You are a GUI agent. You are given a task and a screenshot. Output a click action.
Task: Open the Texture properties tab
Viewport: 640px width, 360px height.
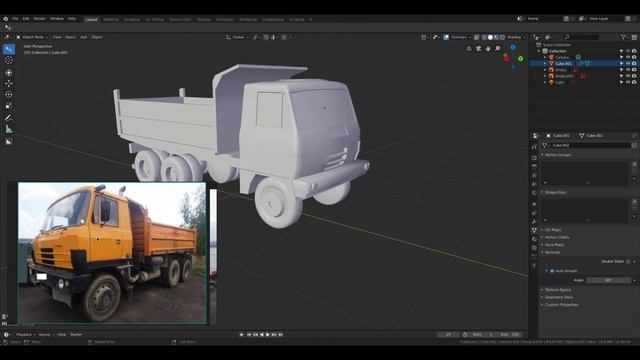(534, 248)
